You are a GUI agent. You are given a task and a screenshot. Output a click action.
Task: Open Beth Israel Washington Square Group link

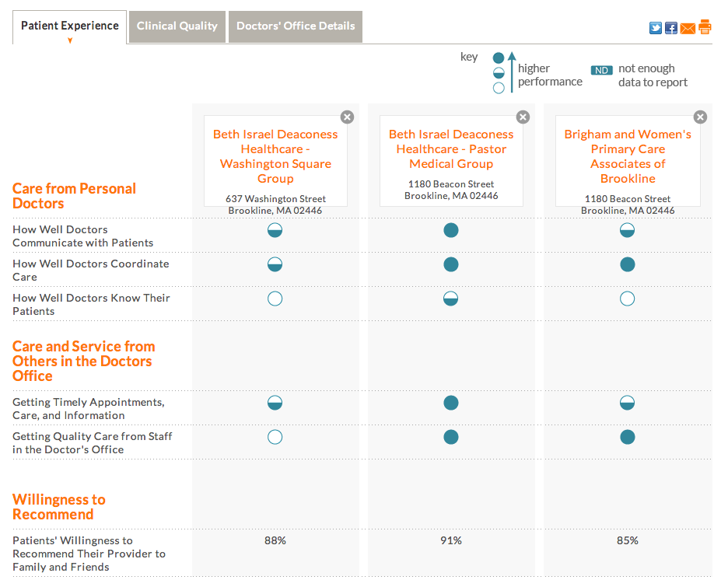point(275,156)
